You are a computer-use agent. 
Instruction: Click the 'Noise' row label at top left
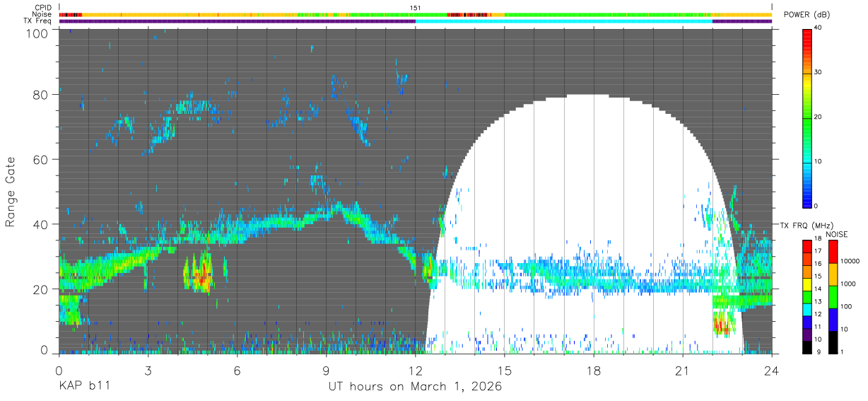coord(42,14)
